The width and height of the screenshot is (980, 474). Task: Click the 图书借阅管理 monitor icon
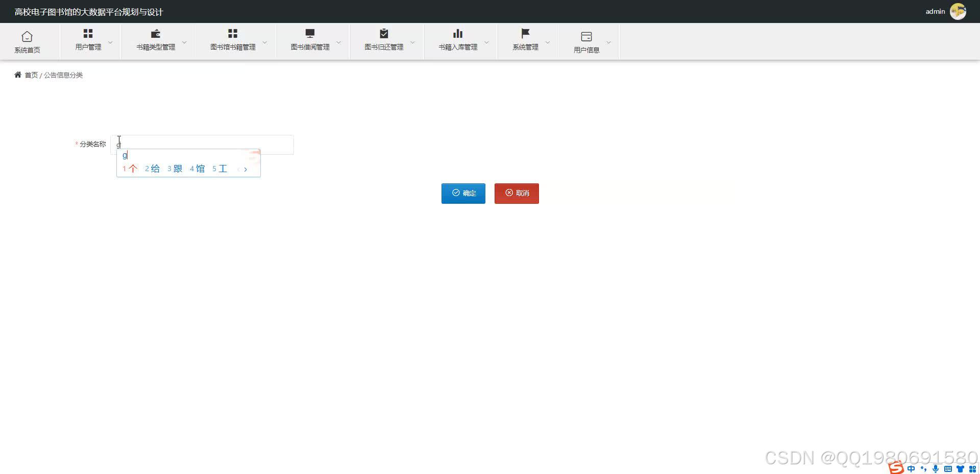(x=310, y=33)
